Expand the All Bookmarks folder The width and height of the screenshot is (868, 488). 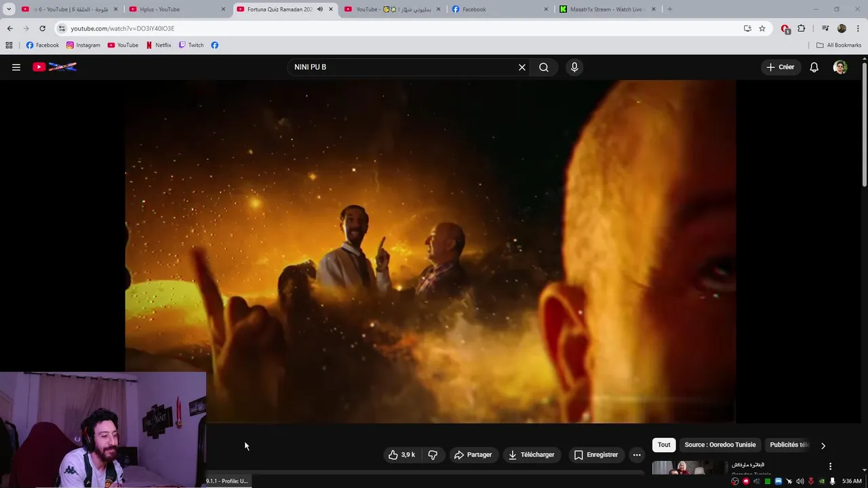click(x=839, y=45)
